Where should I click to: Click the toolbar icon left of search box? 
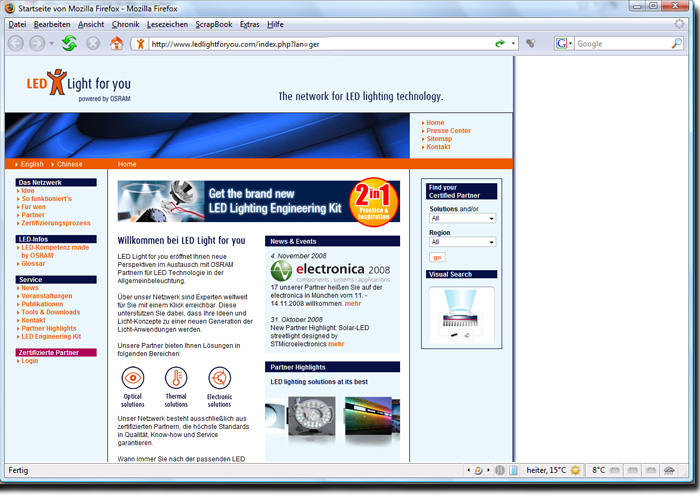click(x=530, y=43)
